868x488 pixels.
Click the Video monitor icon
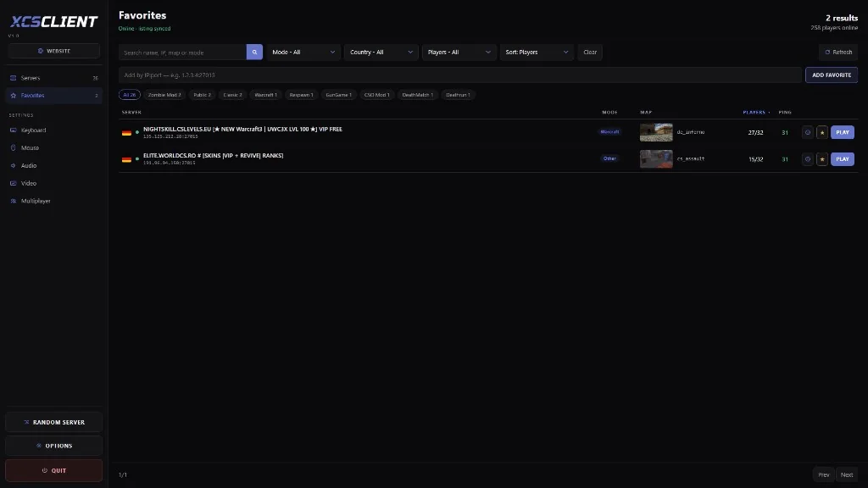tap(14, 183)
